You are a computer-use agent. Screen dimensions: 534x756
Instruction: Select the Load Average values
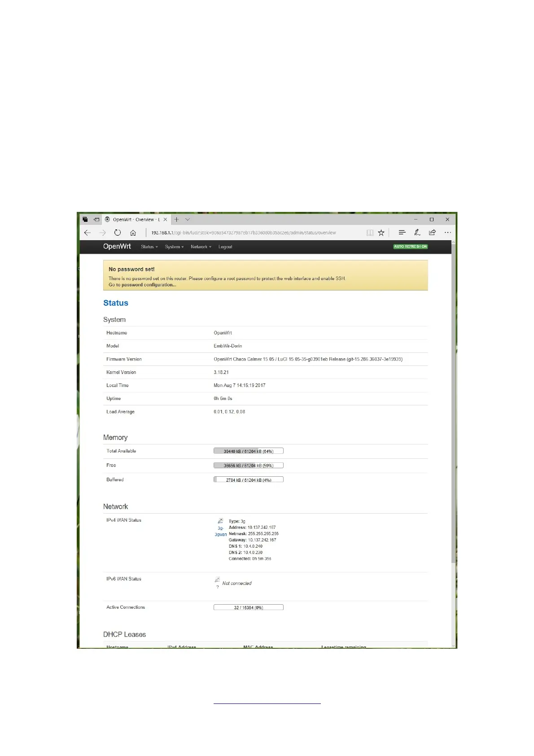click(229, 412)
